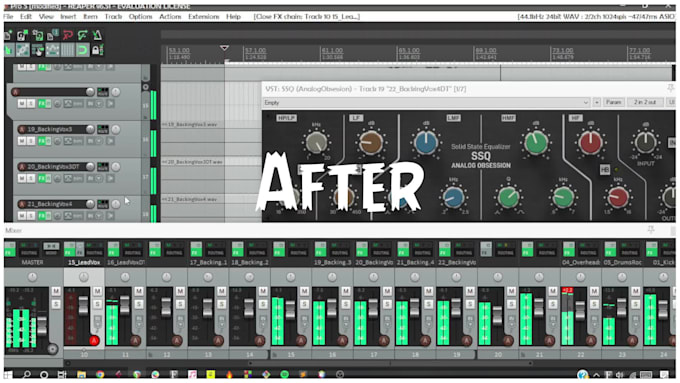
Task: Click pan knob on 16_LeadVoxDT strip
Action: coord(125,277)
